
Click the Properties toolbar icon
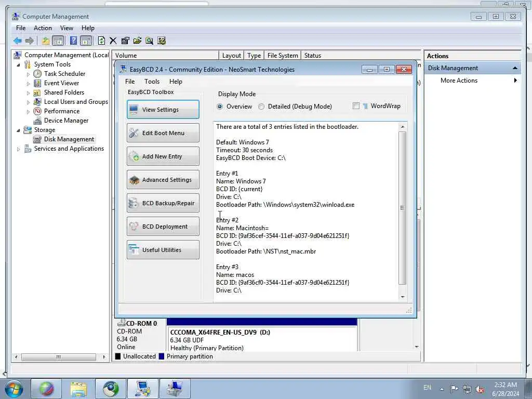(125, 41)
